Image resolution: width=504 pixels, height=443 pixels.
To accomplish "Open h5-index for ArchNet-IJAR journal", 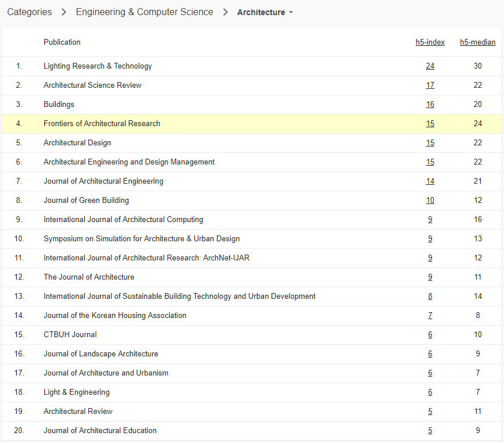I will click(430, 258).
